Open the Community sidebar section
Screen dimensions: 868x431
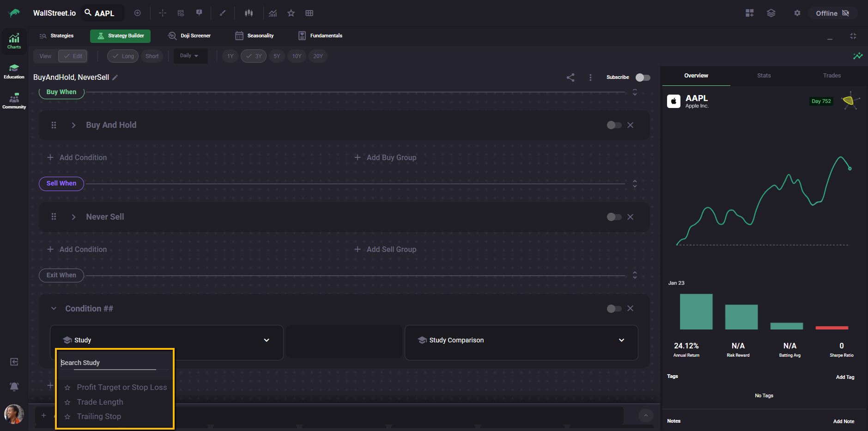(14, 101)
